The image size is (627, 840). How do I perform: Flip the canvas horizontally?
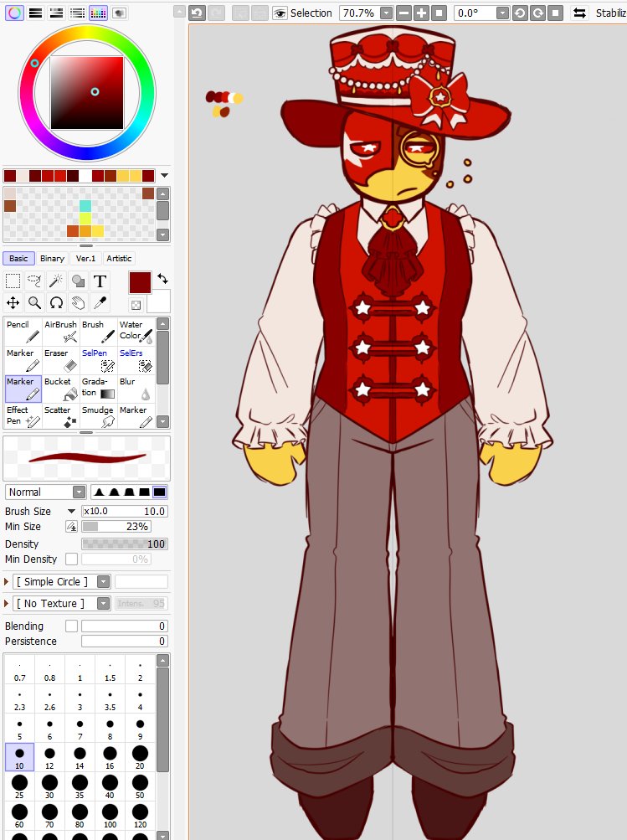(x=579, y=13)
